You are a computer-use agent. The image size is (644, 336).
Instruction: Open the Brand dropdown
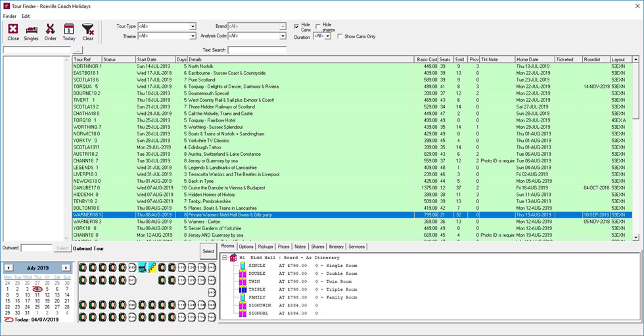click(283, 26)
